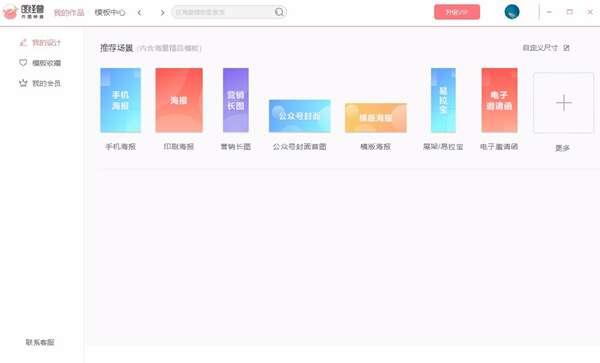The width and height of the screenshot is (600, 363).
Task: Click the app logo in top-left
Action: 23,12
